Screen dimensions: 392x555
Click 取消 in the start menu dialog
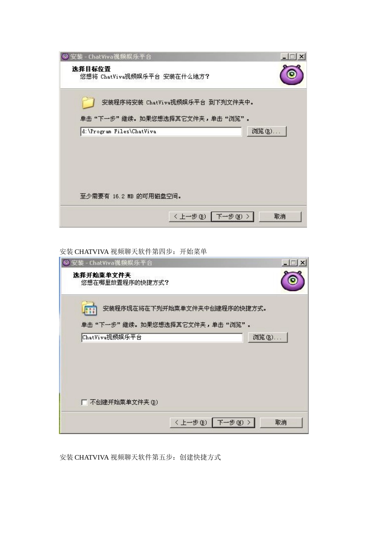pyautogui.click(x=281, y=422)
